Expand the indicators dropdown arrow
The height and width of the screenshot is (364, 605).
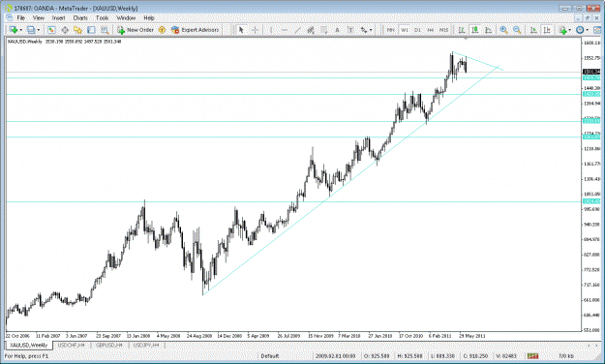(x=569, y=30)
